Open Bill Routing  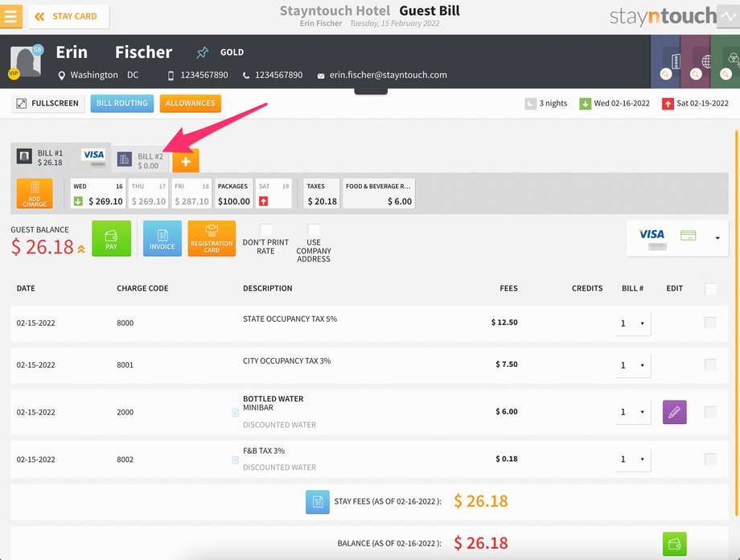pos(122,104)
